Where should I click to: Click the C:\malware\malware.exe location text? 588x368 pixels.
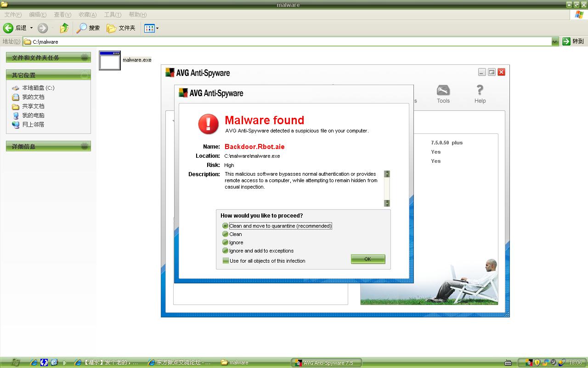(252, 156)
